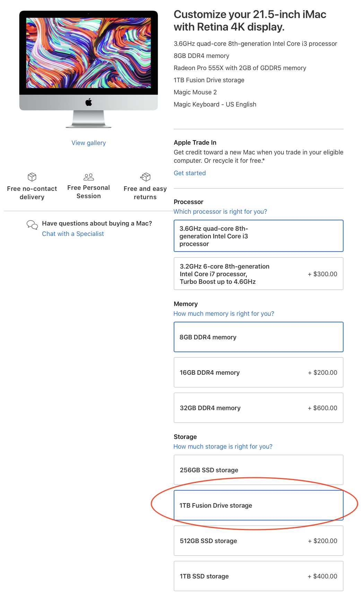Click the + $300.00 price for Core i7
The image size is (364, 601).
point(322,274)
